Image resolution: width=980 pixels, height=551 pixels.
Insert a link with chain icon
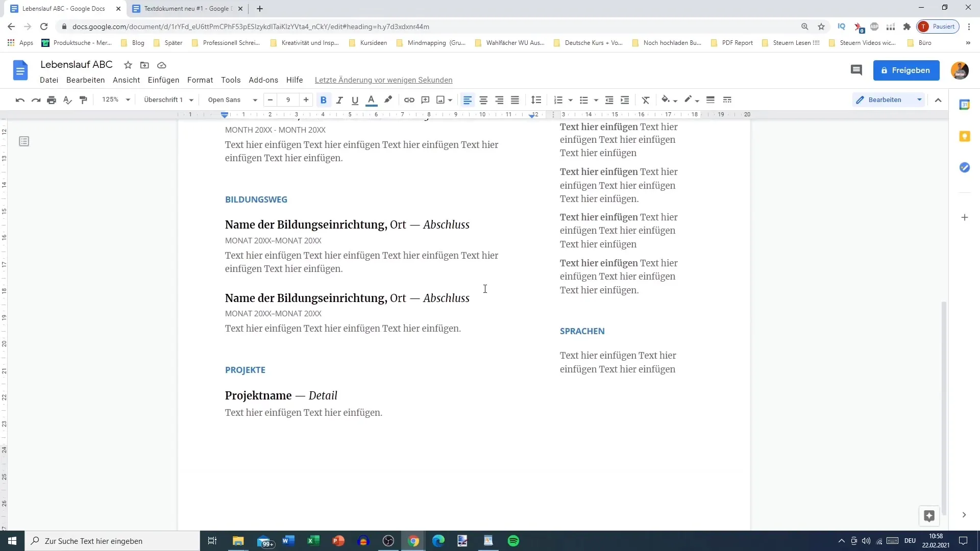click(x=409, y=100)
